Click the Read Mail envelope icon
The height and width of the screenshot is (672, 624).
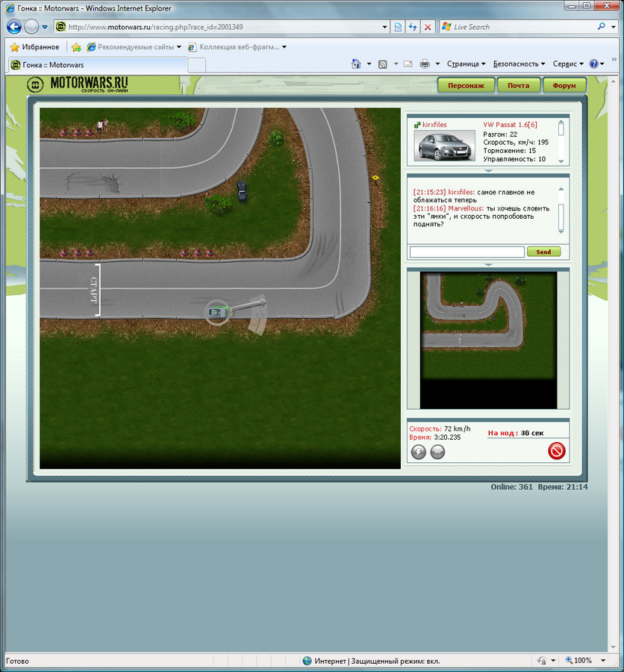click(x=408, y=64)
